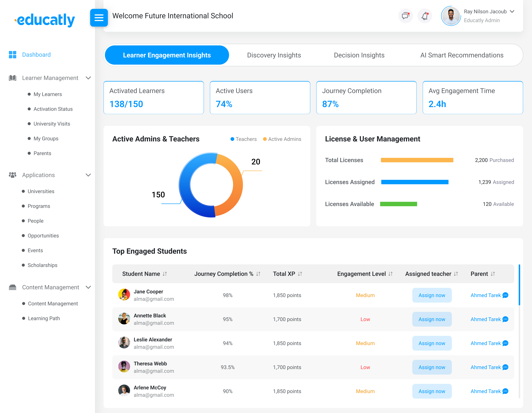Click the Licenses Available green bar

(x=399, y=204)
